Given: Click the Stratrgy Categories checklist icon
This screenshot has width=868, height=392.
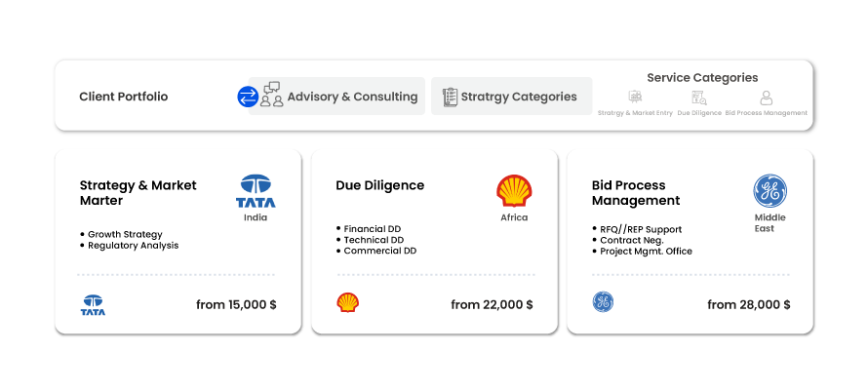Looking at the screenshot, I should click(450, 97).
